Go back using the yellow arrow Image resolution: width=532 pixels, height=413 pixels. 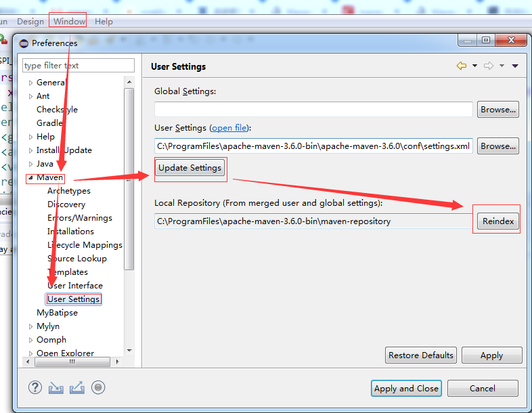[462, 66]
